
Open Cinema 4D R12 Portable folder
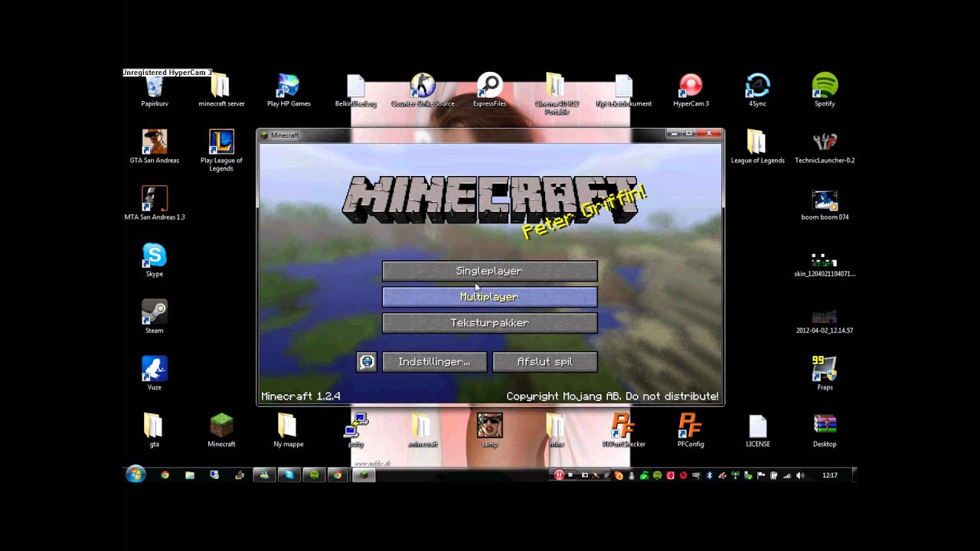[557, 94]
